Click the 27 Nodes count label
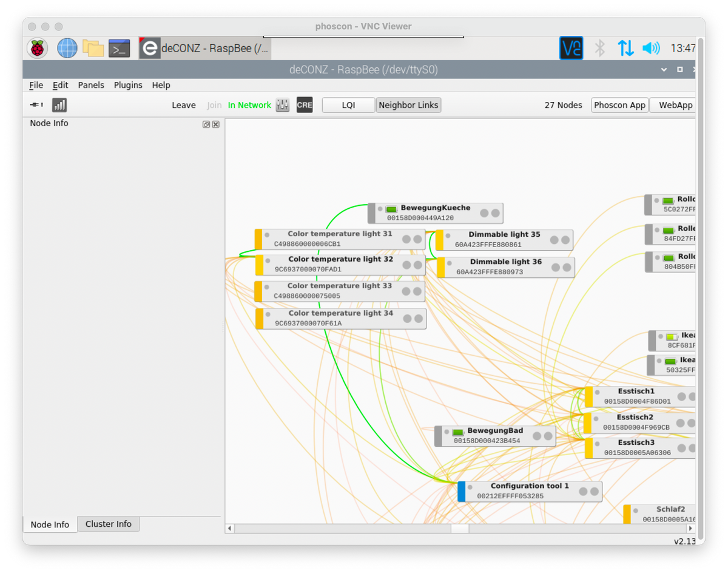728x573 pixels. (x=563, y=105)
